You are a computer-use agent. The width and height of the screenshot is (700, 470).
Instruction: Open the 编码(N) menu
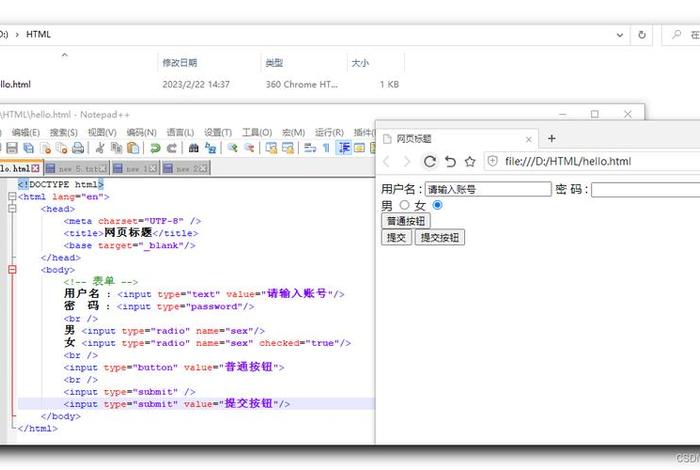click(142, 133)
